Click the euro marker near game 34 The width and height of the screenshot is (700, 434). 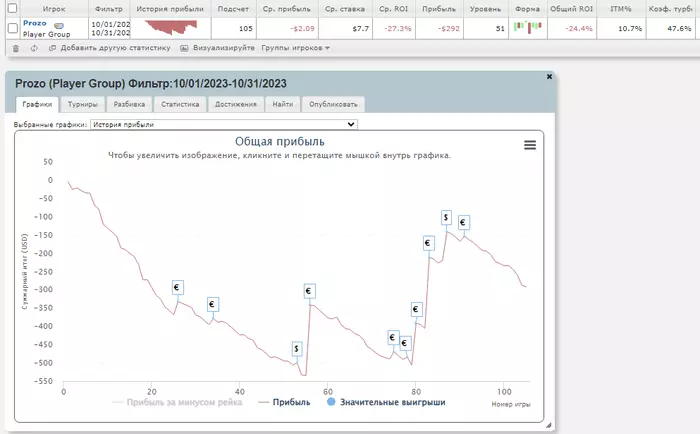(x=212, y=305)
